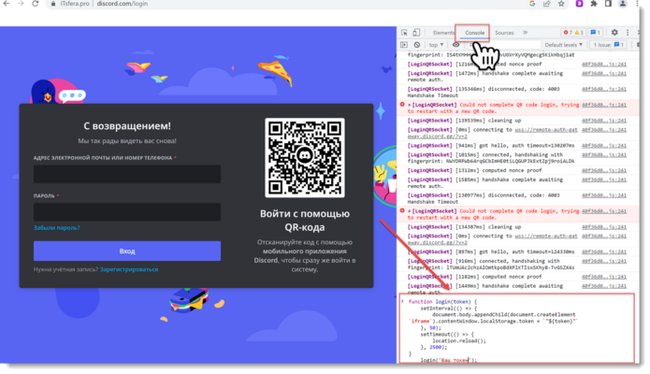Click the email or phone number input field
The height and width of the screenshot is (374, 650).
tap(127, 174)
